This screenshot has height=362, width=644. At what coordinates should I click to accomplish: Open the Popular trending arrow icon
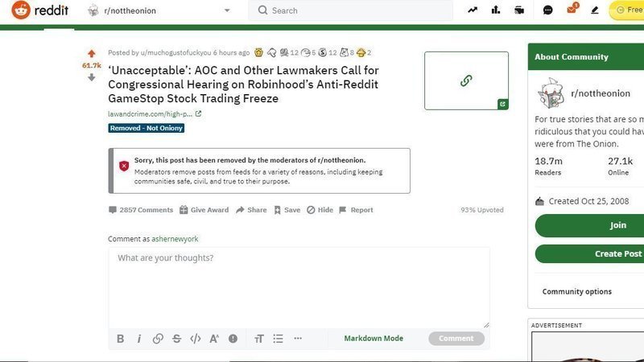(x=472, y=10)
